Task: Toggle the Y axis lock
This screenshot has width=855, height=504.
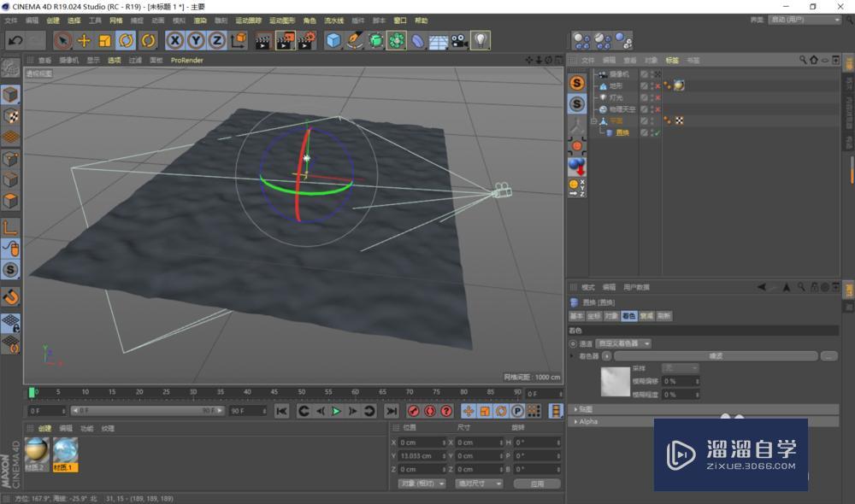Action: [196, 40]
